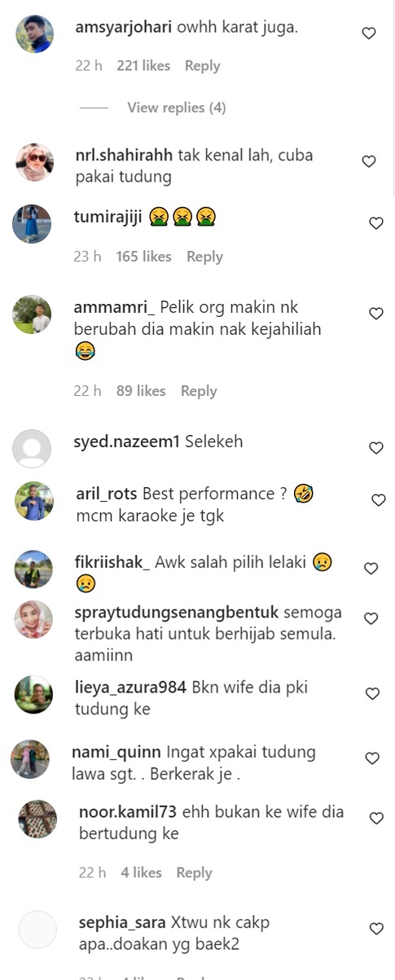The height and width of the screenshot is (980, 395).
Task: Tap heart on tumirajiji's emoji comment
Action: (376, 223)
